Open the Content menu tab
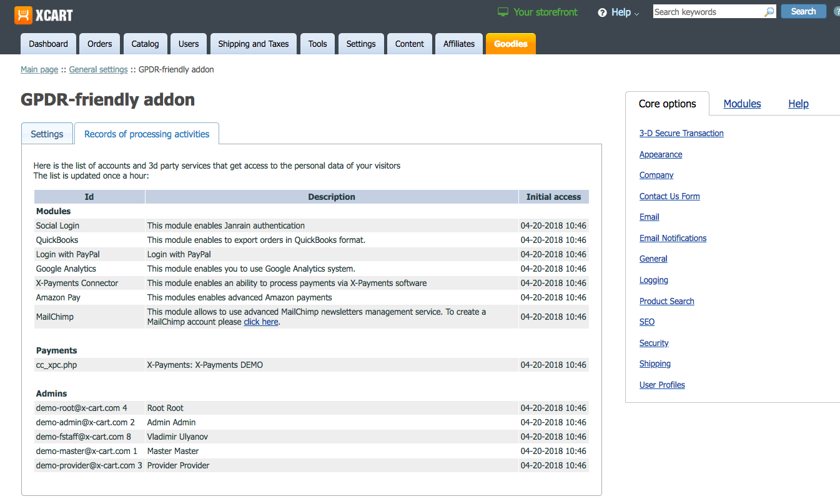Screen dimensions: 840x504 pos(410,44)
